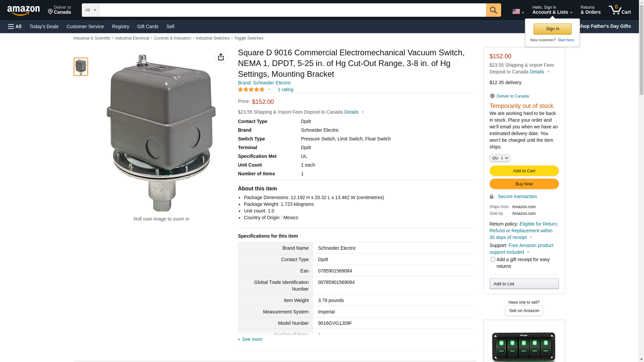Click in the search input field
This screenshot has height=362, width=644.
(292, 10)
